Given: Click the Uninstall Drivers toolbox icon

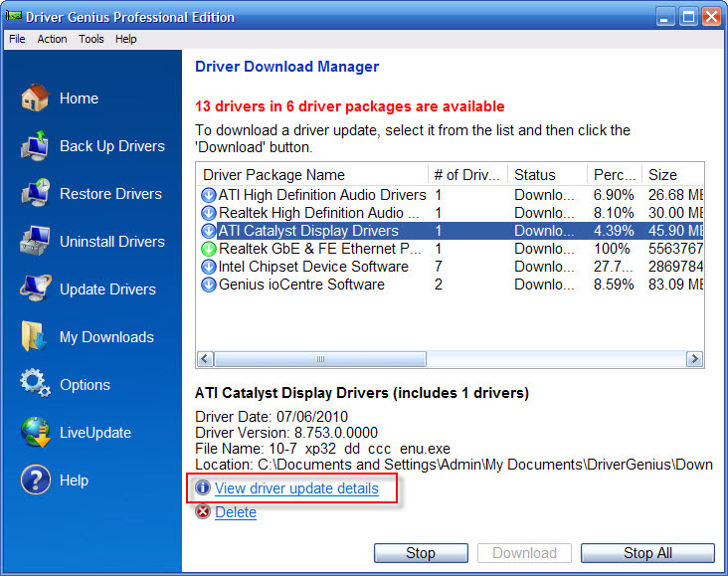Looking at the screenshot, I should click(35, 241).
